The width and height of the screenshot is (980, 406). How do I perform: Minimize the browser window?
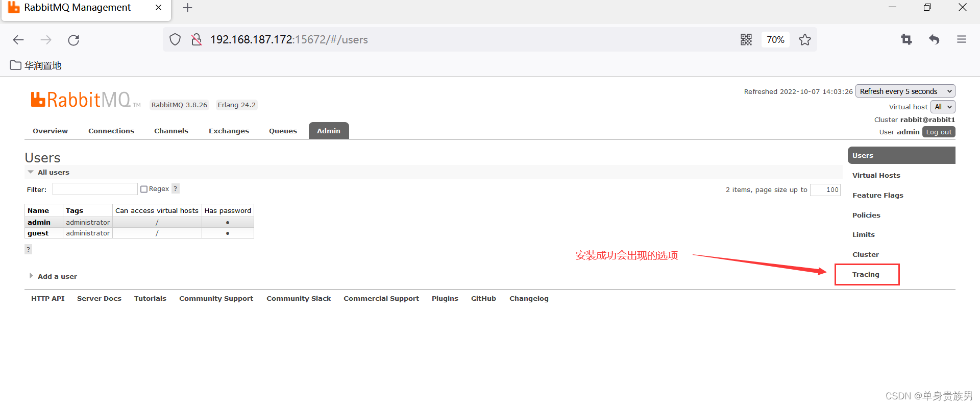892,7
